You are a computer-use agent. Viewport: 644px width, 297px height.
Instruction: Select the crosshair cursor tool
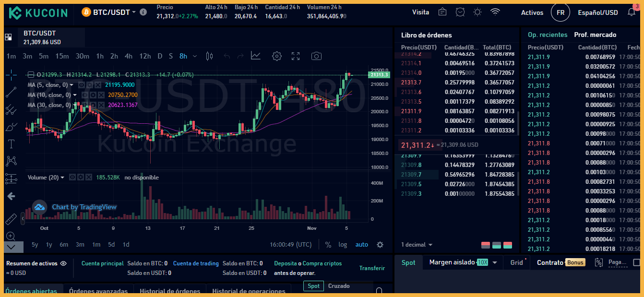click(x=11, y=74)
